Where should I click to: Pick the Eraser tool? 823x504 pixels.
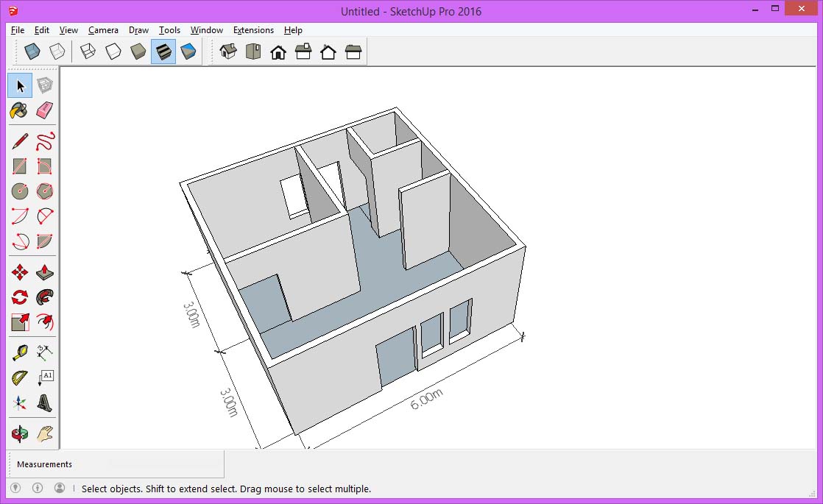tap(44, 111)
